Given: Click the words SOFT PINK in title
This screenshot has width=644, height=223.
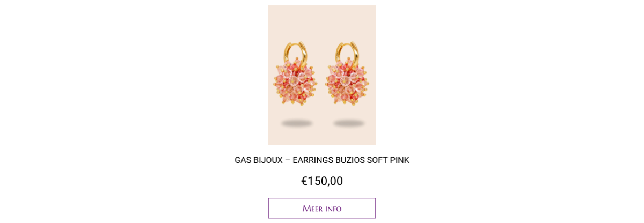Looking at the screenshot, I should tap(388, 160).
